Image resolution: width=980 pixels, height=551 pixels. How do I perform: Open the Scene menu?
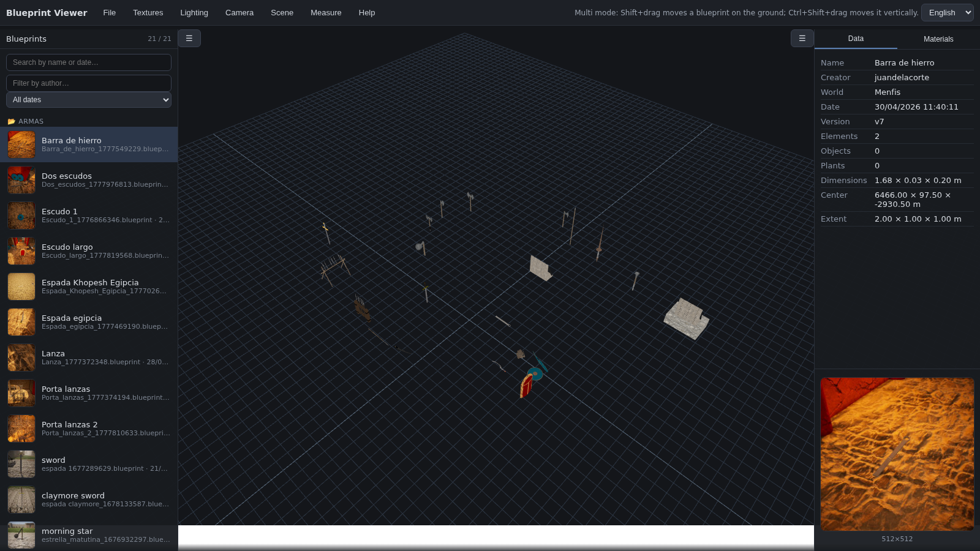pos(282,13)
